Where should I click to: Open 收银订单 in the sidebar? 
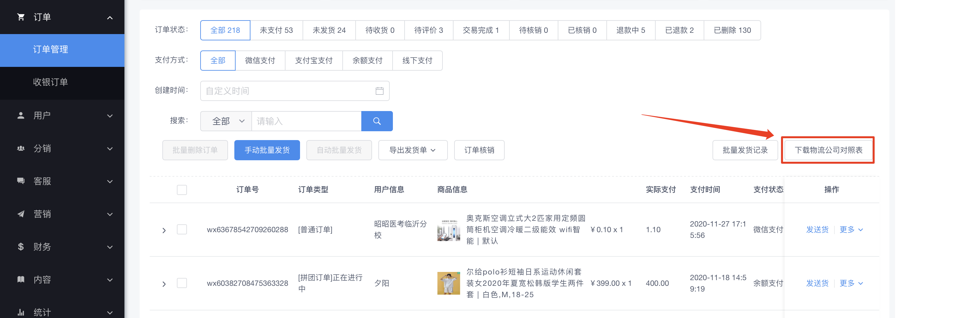pyautogui.click(x=62, y=82)
